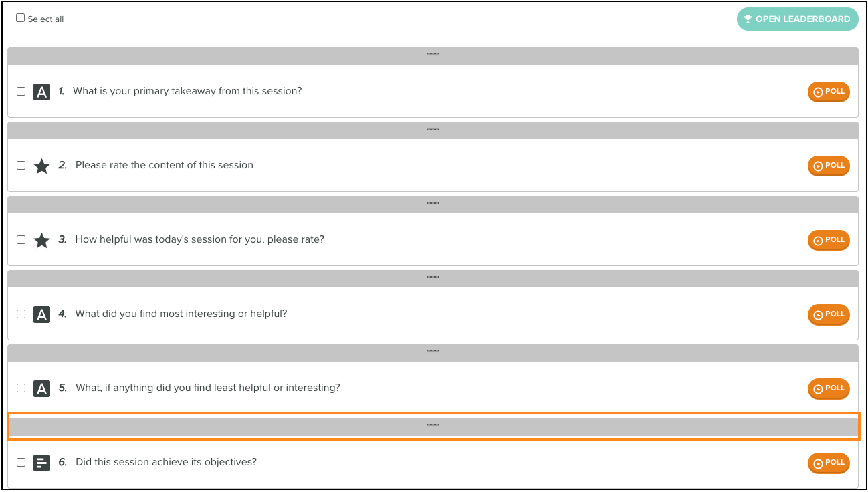This screenshot has height=492, width=868.
Task: Select the checkbox for question 3
Action: click(x=21, y=240)
